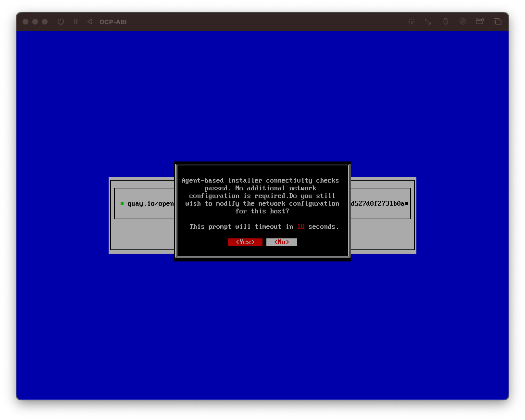Image resolution: width=525 pixels, height=420 pixels.
Task: Open the shared folder icon with badge
Action: [479, 22]
